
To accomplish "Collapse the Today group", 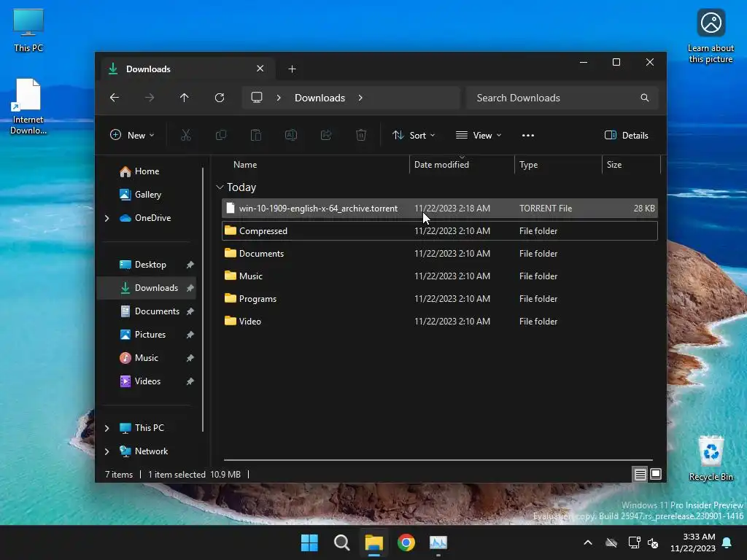I will 220,187.
